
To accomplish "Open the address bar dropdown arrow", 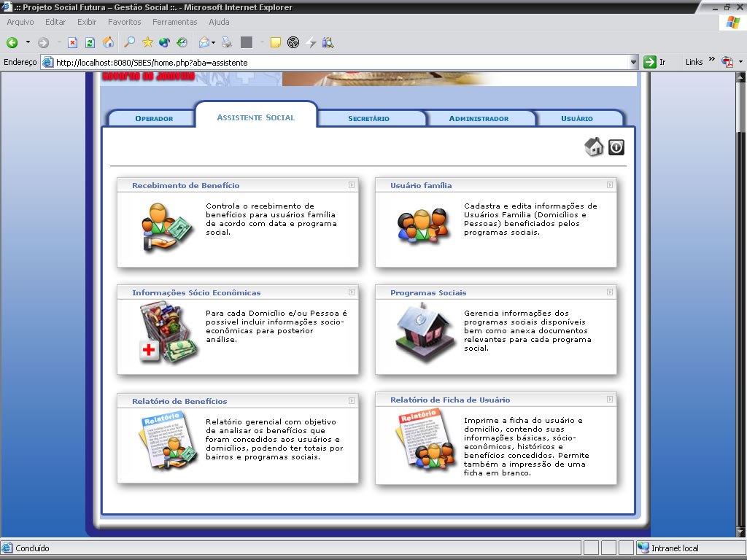I will pyautogui.click(x=633, y=63).
